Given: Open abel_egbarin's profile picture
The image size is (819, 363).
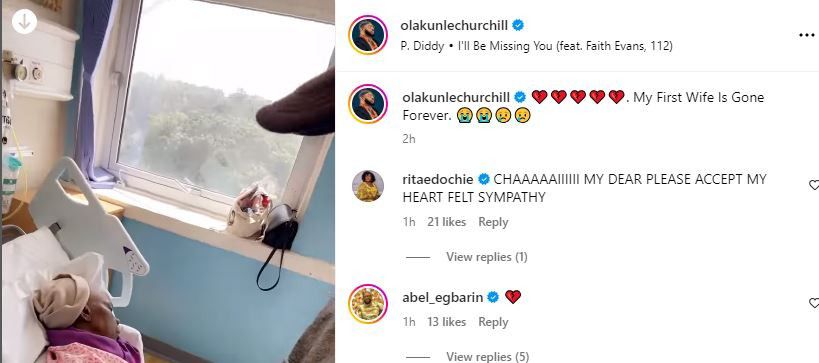Looking at the screenshot, I should coord(368,304).
